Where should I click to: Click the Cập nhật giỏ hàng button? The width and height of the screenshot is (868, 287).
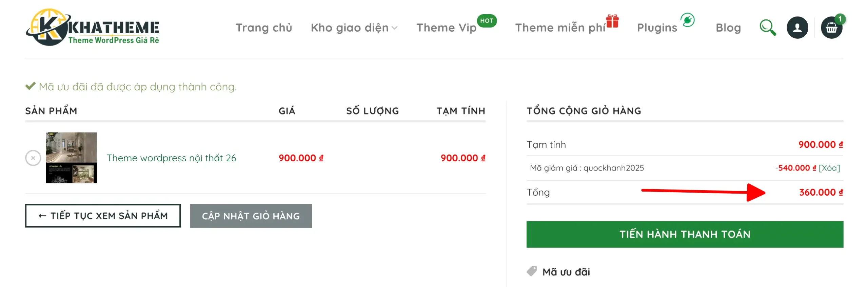coord(251,216)
